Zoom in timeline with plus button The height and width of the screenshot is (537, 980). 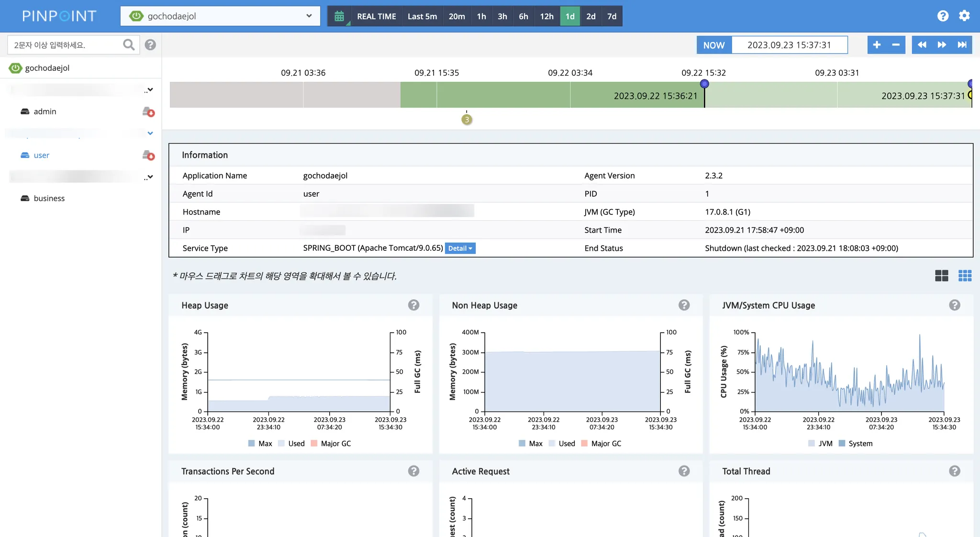tap(877, 45)
